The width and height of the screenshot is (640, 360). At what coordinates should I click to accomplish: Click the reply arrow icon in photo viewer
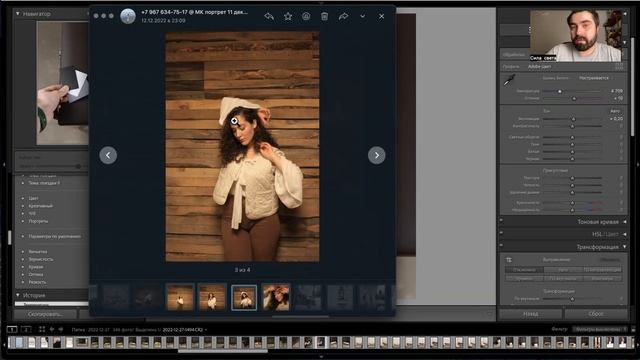(x=269, y=16)
